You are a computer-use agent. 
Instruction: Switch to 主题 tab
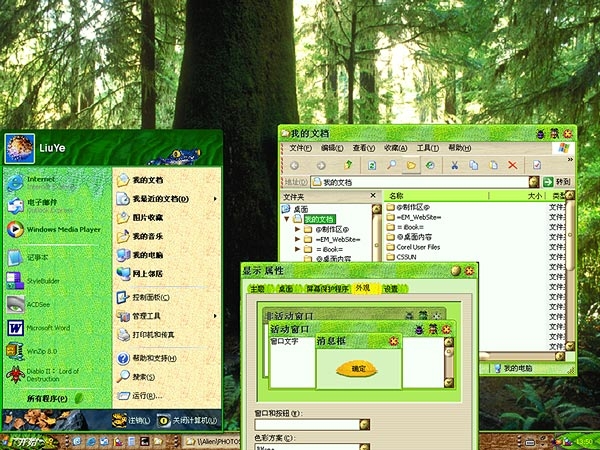tap(258, 289)
